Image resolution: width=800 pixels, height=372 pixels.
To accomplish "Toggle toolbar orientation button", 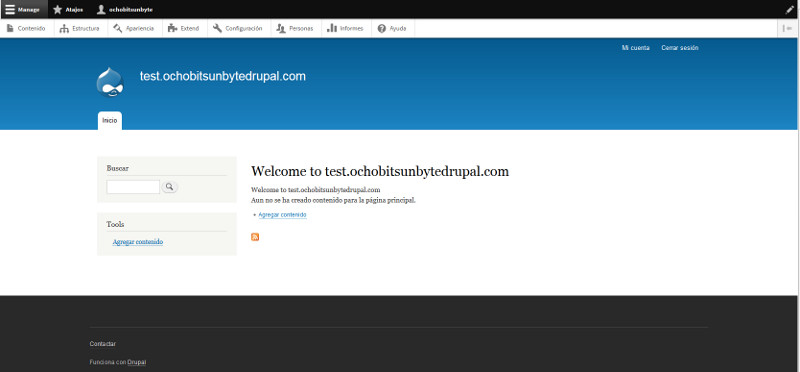I will click(788, 29).
